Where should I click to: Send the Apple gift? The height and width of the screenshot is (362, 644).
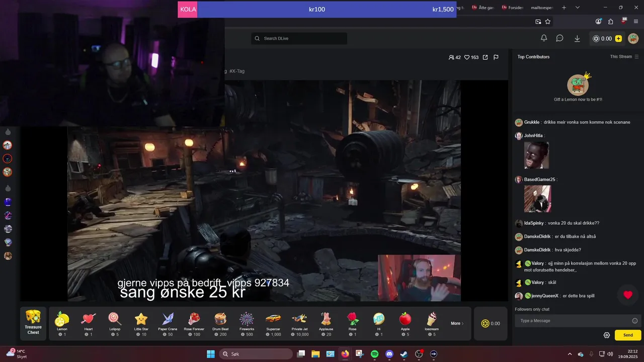pos(405,324)
